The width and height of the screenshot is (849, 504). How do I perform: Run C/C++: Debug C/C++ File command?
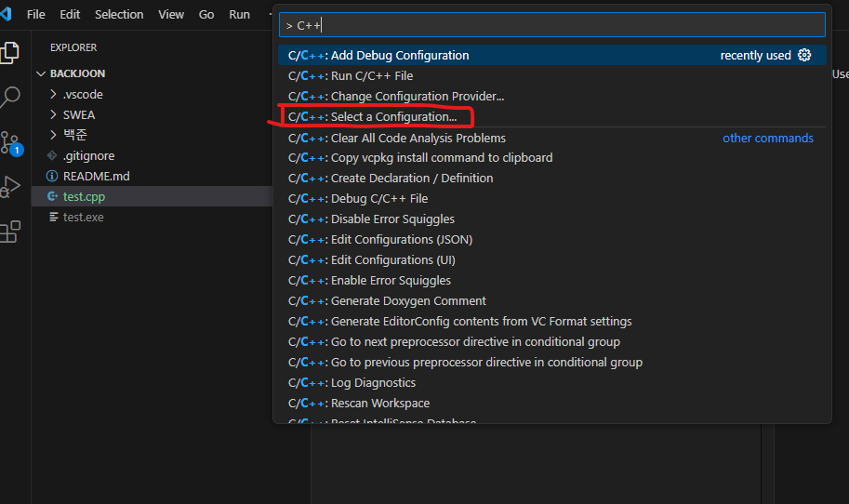click(552, 199)
